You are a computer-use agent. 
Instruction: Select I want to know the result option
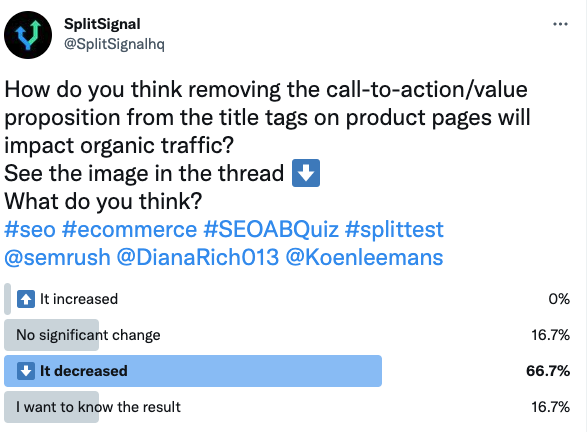coord(287,407)
